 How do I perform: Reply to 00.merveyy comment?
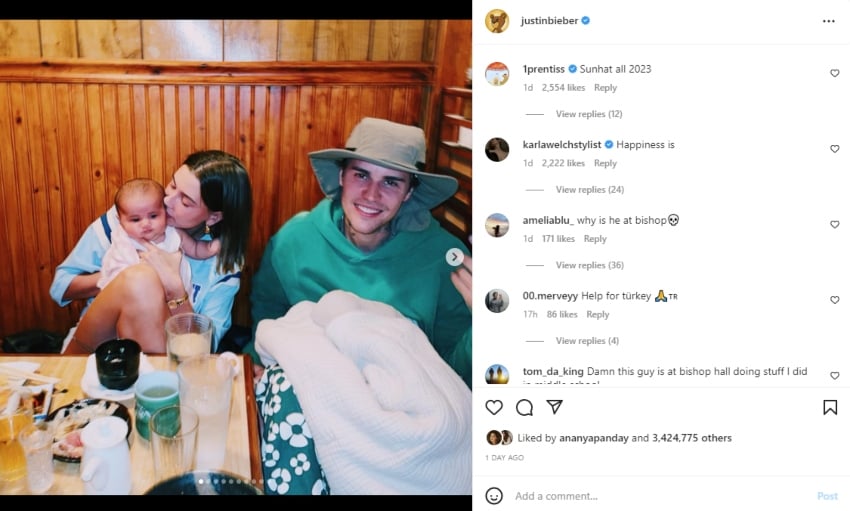pyautogui.click(x=597, y=314)
